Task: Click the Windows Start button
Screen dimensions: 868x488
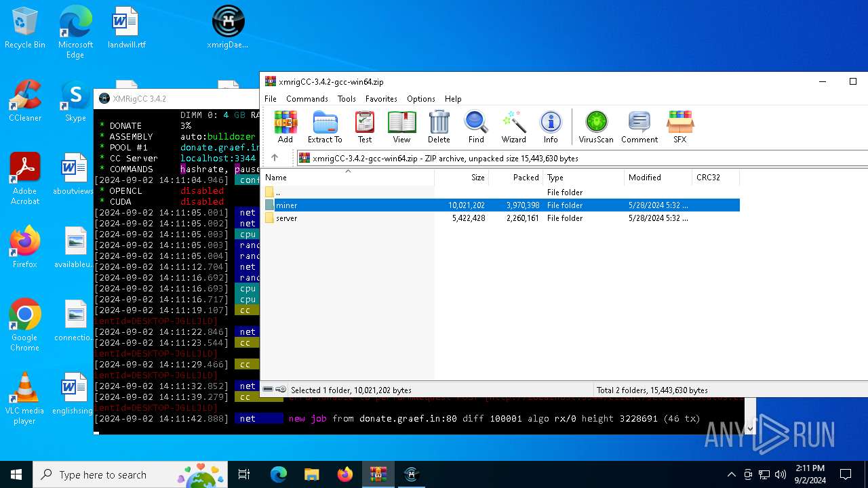Action: [x=16, y=474]
